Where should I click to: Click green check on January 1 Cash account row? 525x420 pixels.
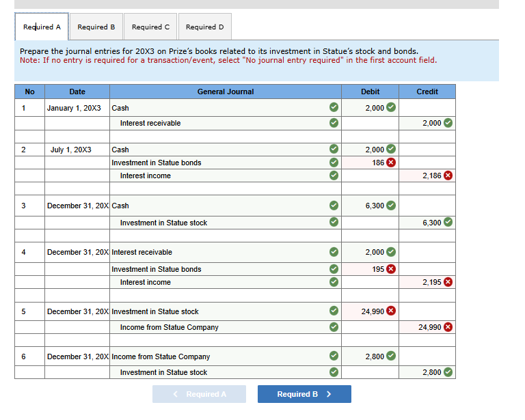[x=334, y=107]
